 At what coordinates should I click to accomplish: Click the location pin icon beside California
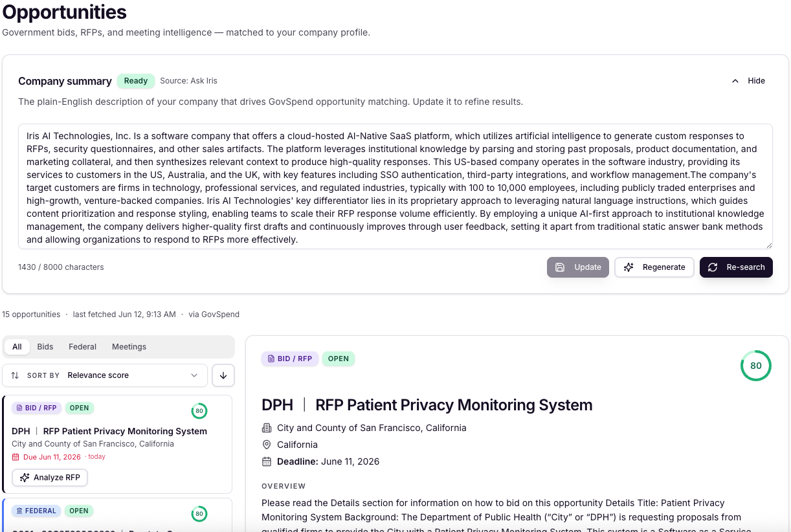click(x=267, y=445)
